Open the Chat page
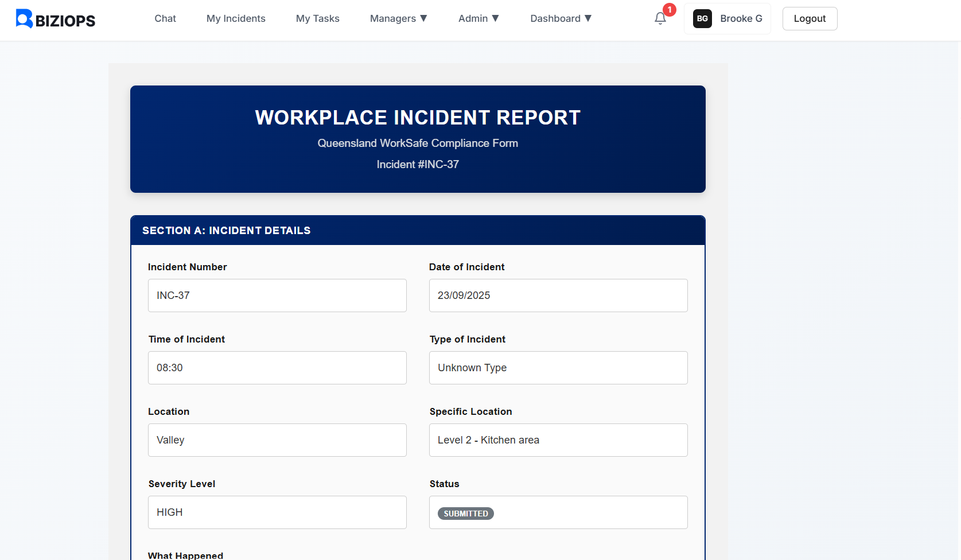 point(165,18)
